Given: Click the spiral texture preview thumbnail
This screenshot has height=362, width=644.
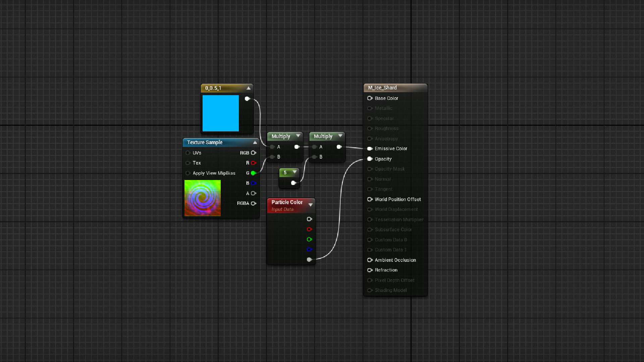Looking at the screenshot, I should (203, 198).
